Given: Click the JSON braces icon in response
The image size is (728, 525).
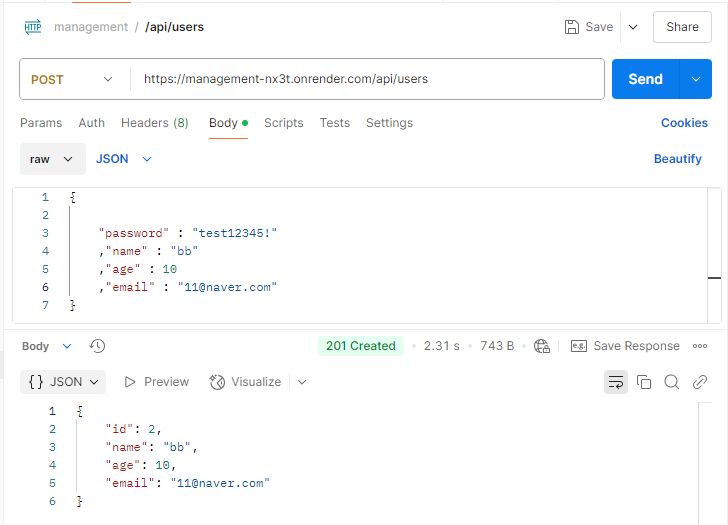Looking at the screenshot, I should pos(36,382).
